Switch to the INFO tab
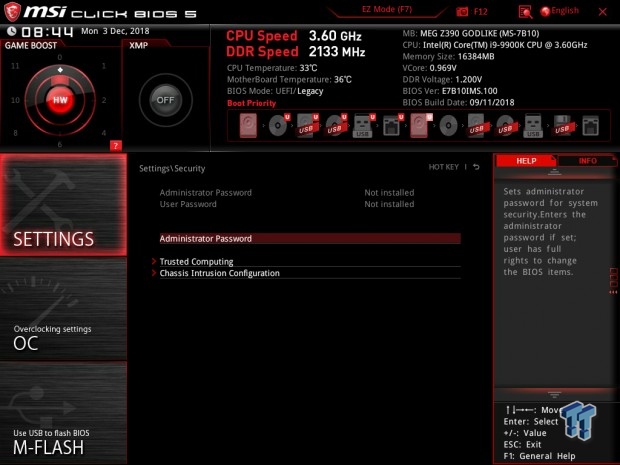The height and width of the screenshot is (465, 620). (x=587, y=161)
